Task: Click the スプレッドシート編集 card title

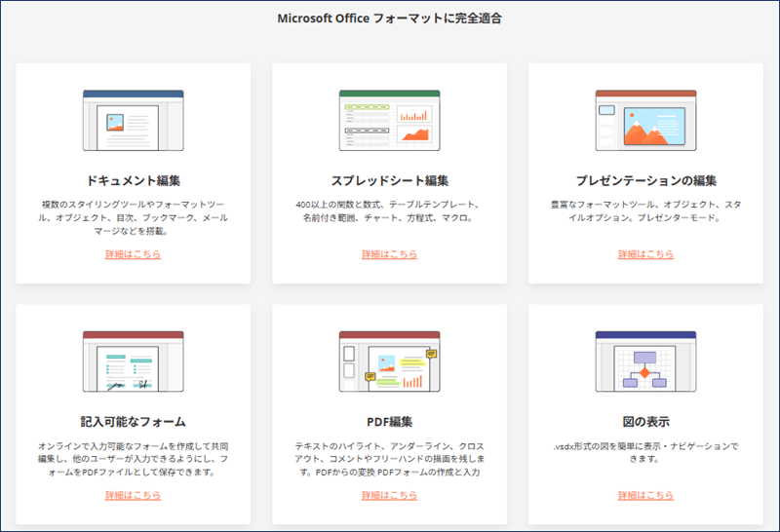Action: [389, 180]
